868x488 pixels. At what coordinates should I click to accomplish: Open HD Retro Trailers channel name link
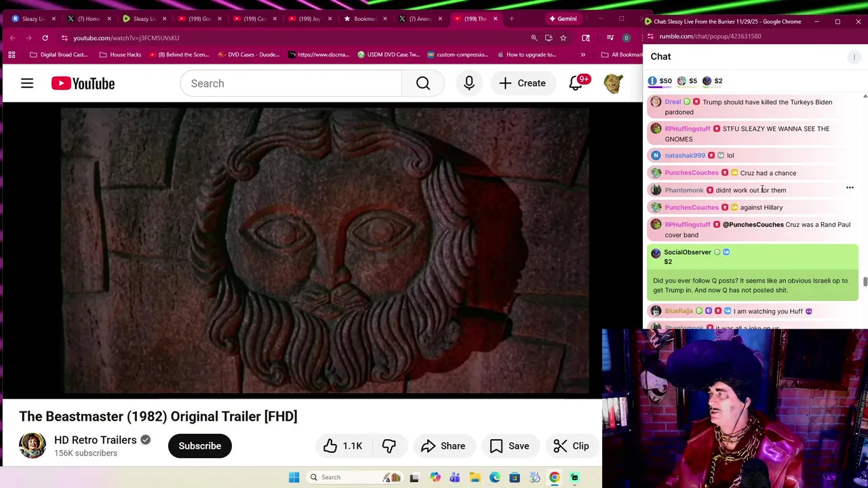pos(96,440)
